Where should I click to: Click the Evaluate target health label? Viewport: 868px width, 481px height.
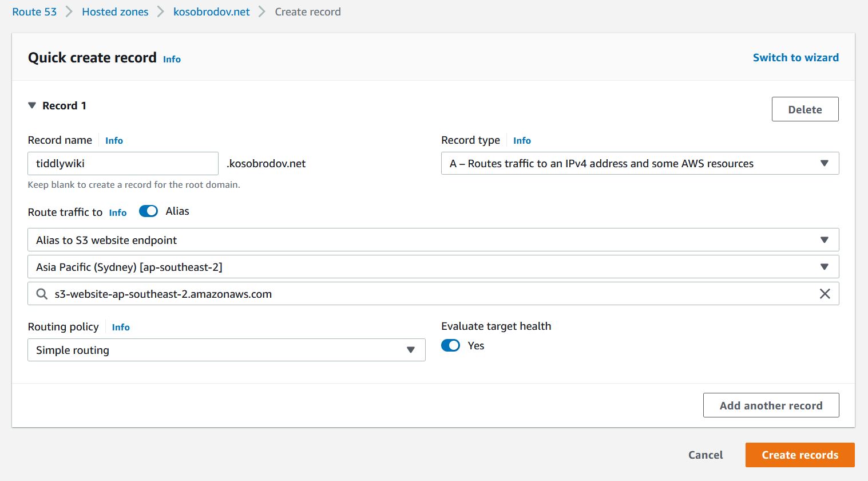tap(496, 326)
